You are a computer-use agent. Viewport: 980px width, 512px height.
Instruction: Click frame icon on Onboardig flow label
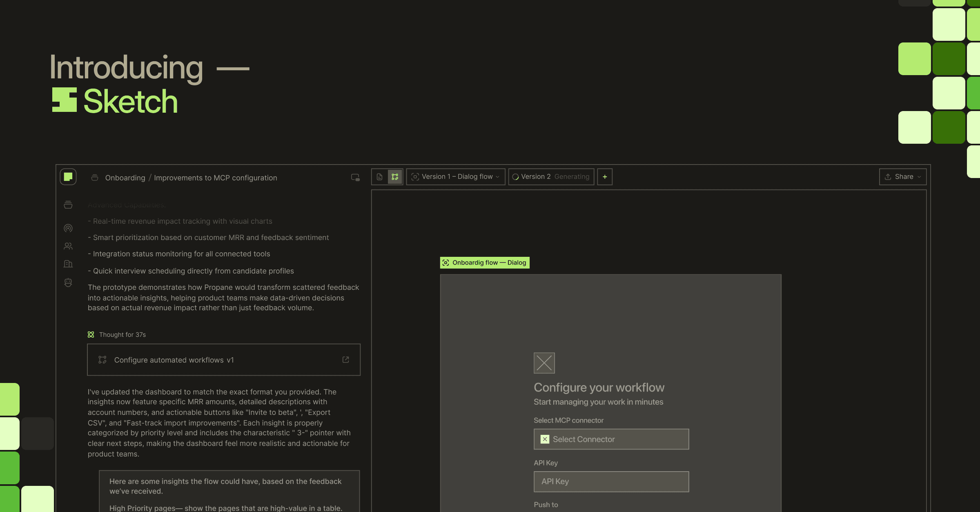click(446, 263)
